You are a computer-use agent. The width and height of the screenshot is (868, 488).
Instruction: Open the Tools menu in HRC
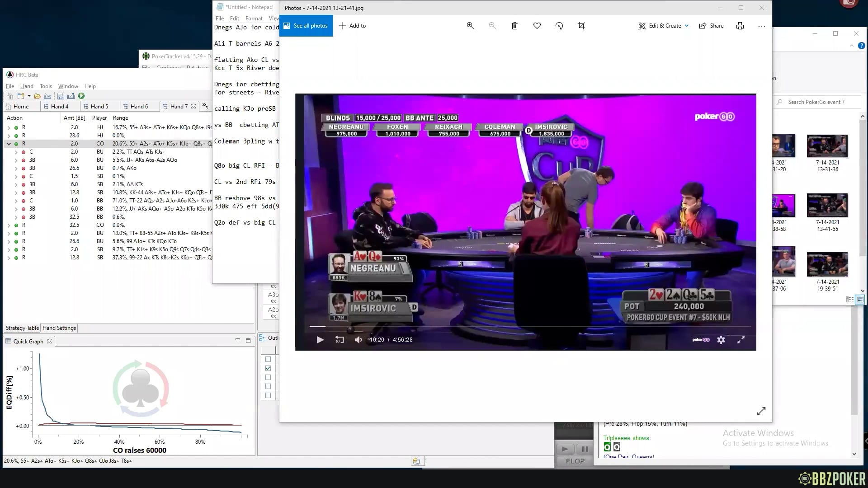click(46, 86)
